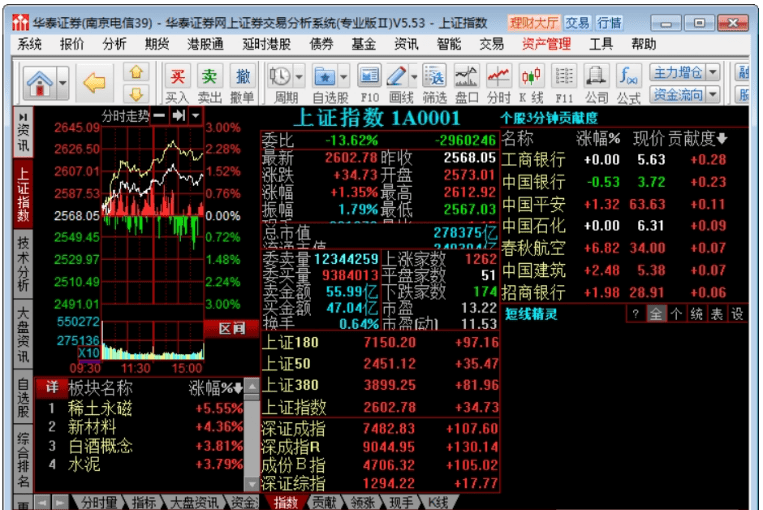
Task: Expand the 资金流向 dropdown arrow
Action: pyautogui.click(x=713, y=94)
